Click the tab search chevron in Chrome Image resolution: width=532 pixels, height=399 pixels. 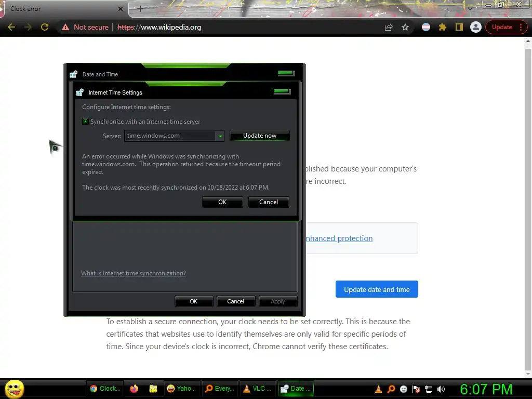[470, 8]
